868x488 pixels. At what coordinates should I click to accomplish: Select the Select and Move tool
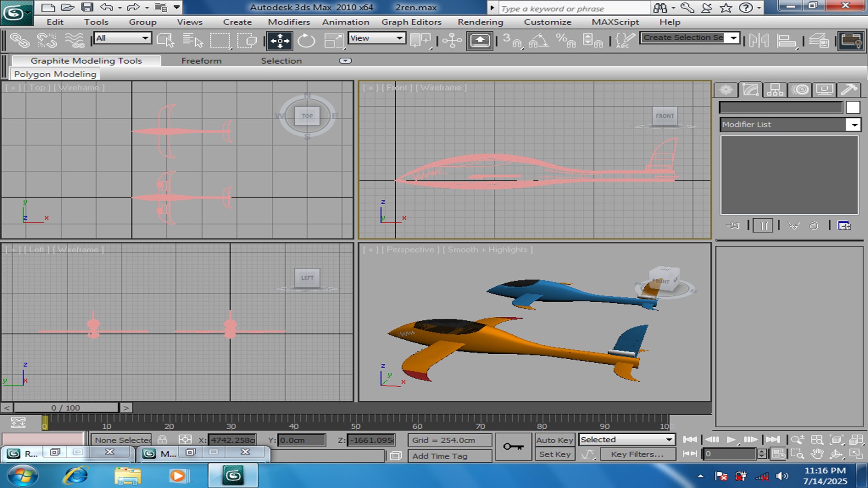tap(280, 41)
